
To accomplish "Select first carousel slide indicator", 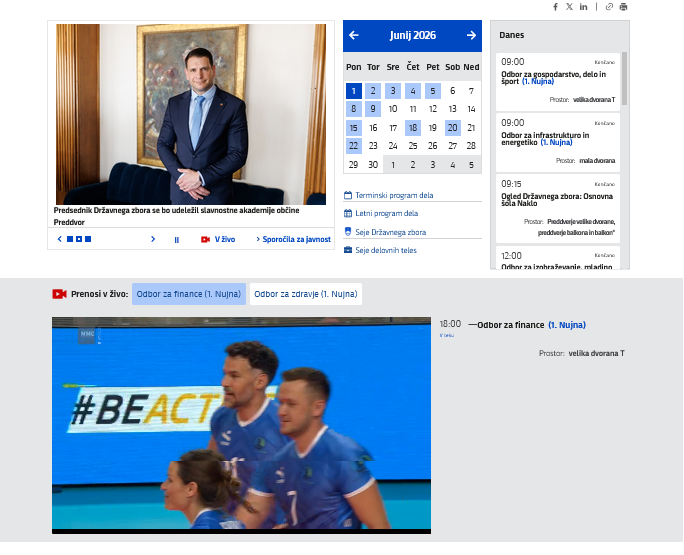I will [x=70, y=239].
